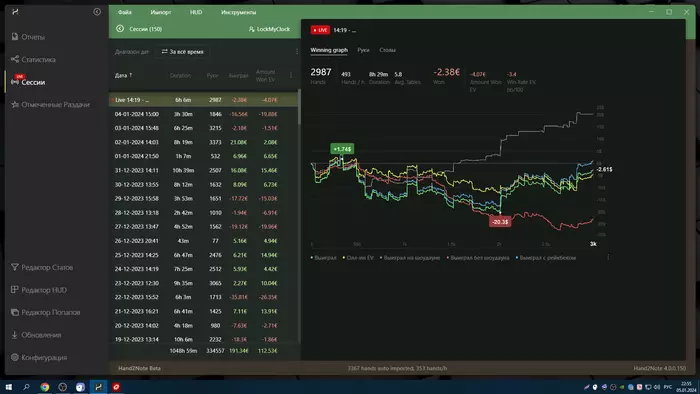The width and height of the screenshot is (700, 394).
Task: Click sessions list vertical scrollbar
Action: 299,107
